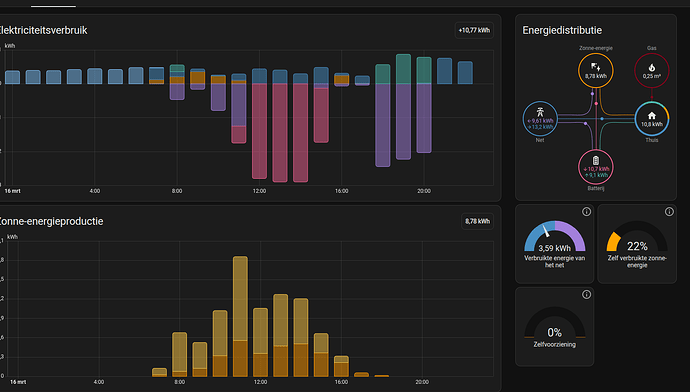Click the Gas label above the flame circle
Viewport: 690px width, 392px height.
[x=652, y=48]
